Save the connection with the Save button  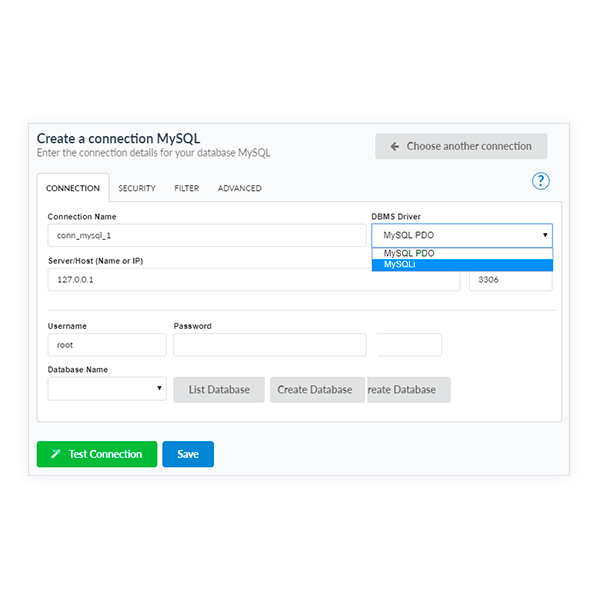click(188, 454)
